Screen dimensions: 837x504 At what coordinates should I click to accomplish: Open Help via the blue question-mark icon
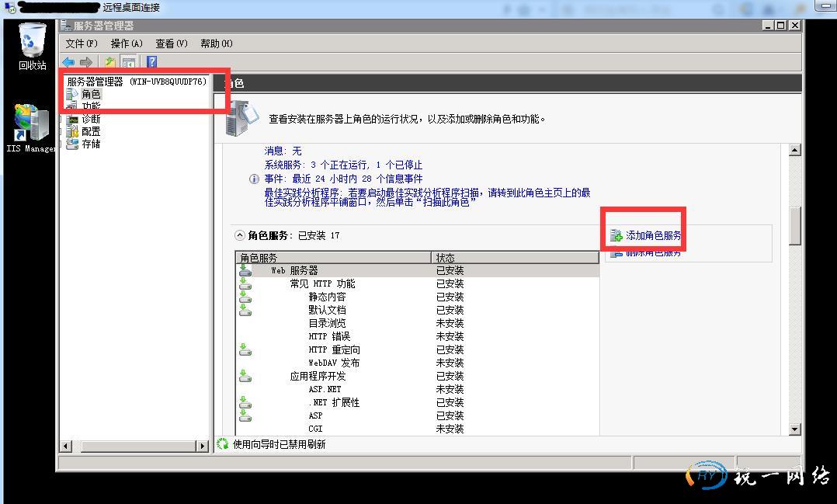click(x=151, y=62)
